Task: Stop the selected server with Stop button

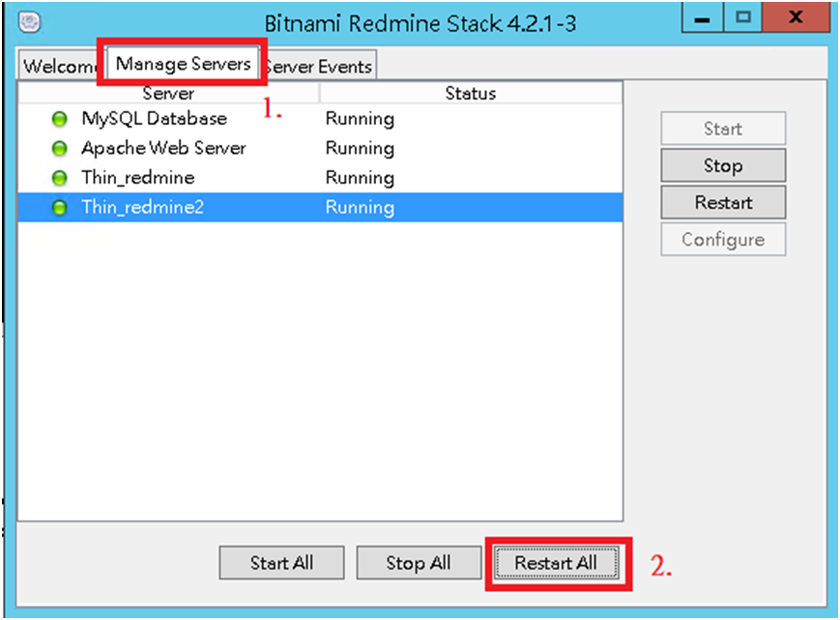Action: click(723, 165)
